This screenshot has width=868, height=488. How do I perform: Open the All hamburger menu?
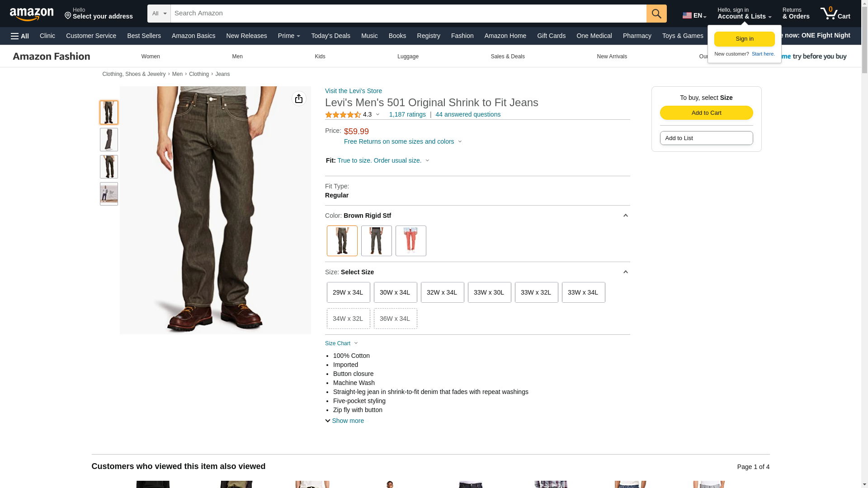point(20,36)
